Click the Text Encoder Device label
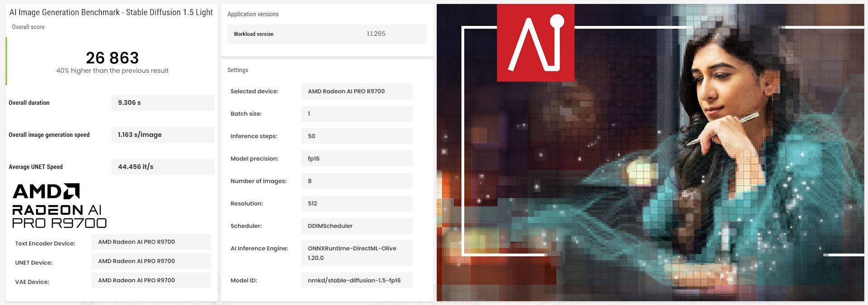 pos(45,243)
